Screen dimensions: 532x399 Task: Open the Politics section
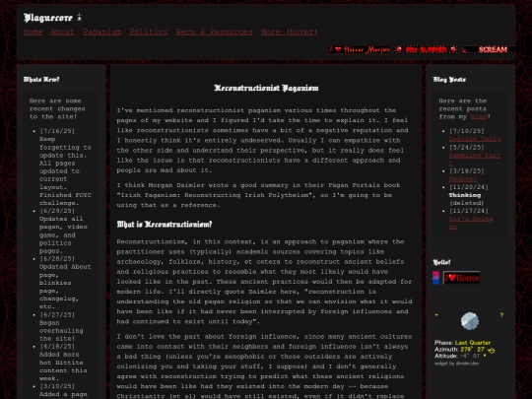click(149, 32)
